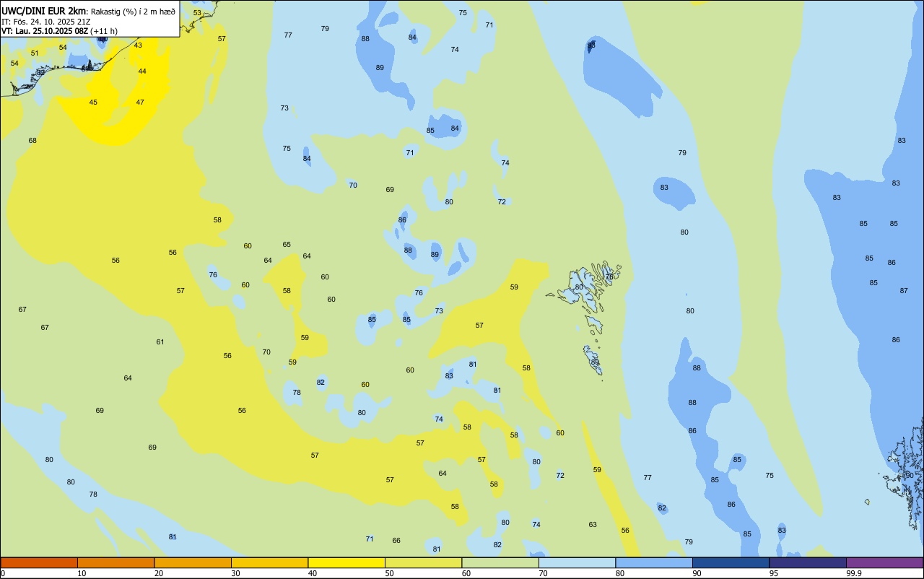Click the '95' legend tick label
924x579 pixels.
(x=774, y=573)
